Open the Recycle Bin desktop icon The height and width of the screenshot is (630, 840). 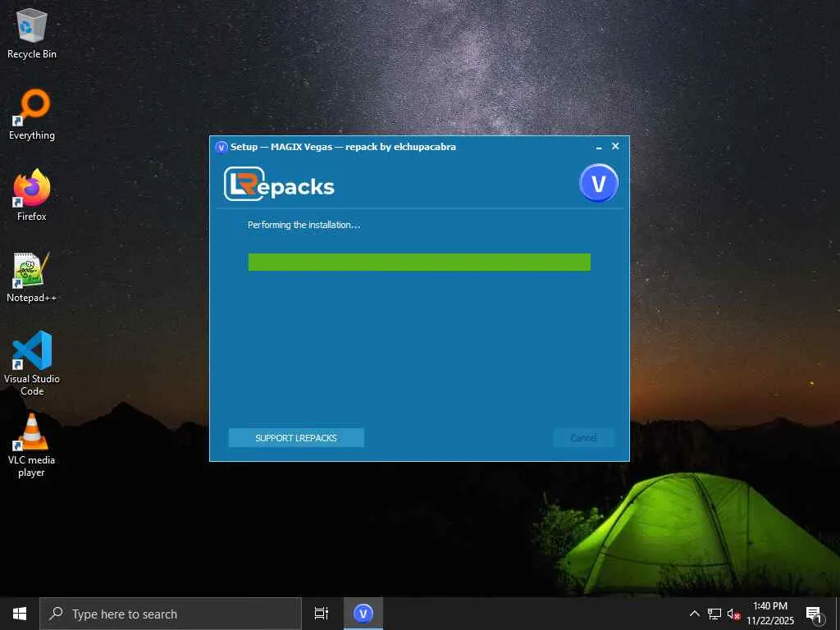[x=32, y=33]
